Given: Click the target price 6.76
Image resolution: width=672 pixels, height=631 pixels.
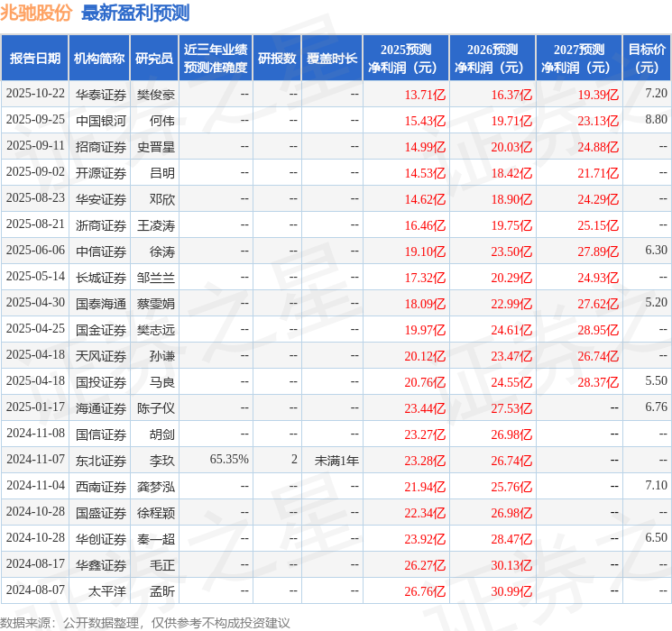Looking at the screenshot, I should (656, 407).
